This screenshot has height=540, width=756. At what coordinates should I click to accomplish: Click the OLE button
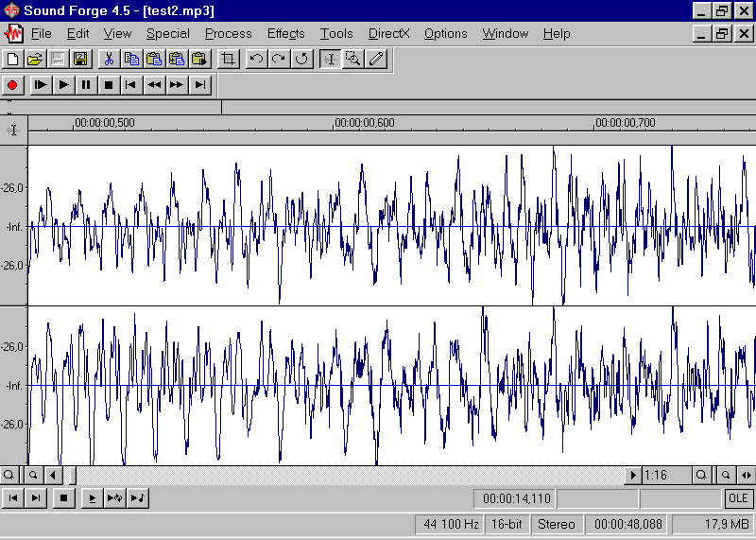[738, 498]
